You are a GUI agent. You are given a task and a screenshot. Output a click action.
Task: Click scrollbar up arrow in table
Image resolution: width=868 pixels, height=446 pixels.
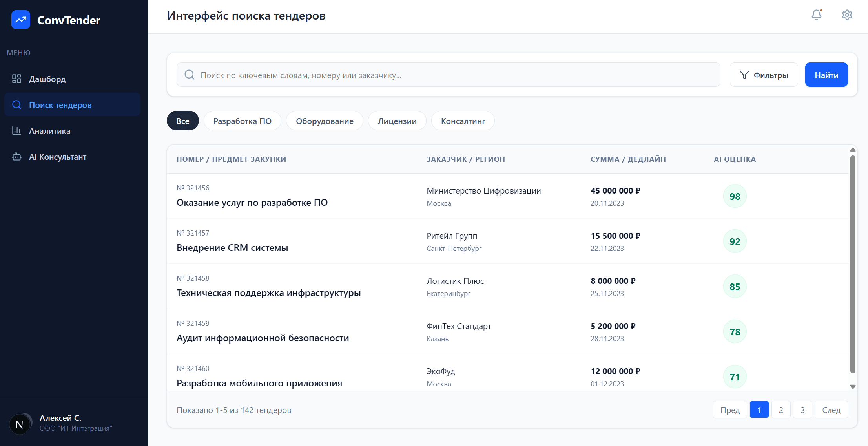click(x=853, y=150)
